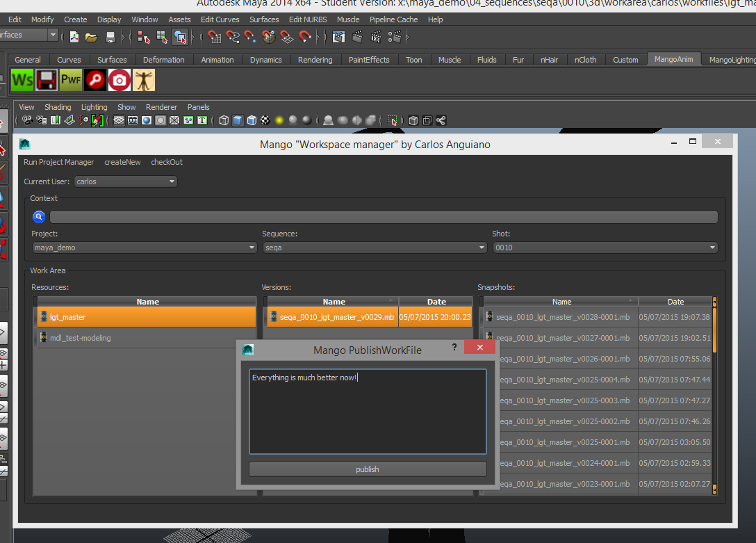Select by hierarchy and combinations mode icon

pos(144,37)
